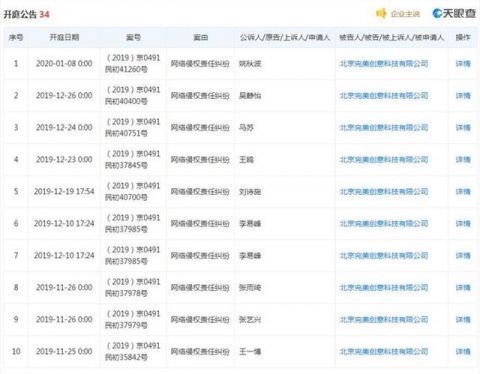Open 详情 for case 民初37978号
The image size is (480, 374).
463,288
